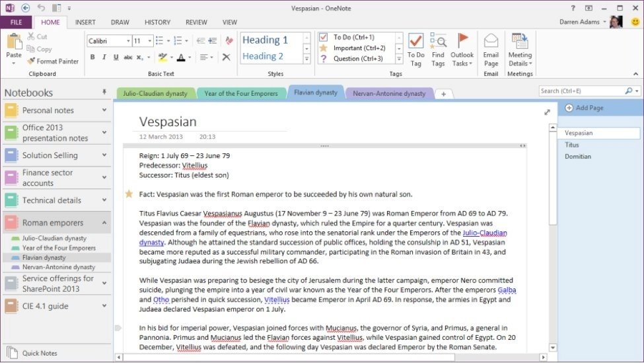This screenshot has height=363, width=644.
Task: Click the Format Painter tool
Action: click(x=54, y=61)
